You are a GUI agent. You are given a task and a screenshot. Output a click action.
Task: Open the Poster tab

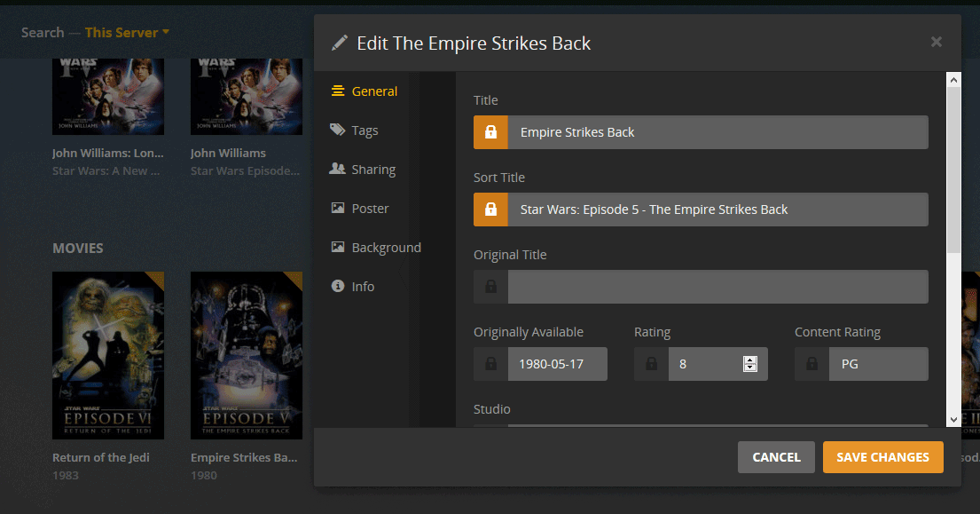pos(360,209)
